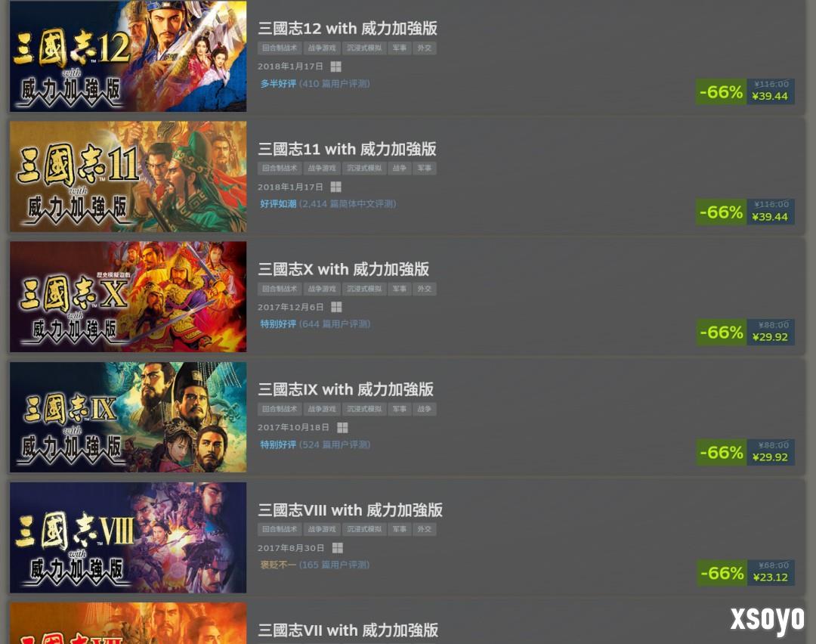Select the 沉浸式模拟 tag under 三國志11

point(364,168)
